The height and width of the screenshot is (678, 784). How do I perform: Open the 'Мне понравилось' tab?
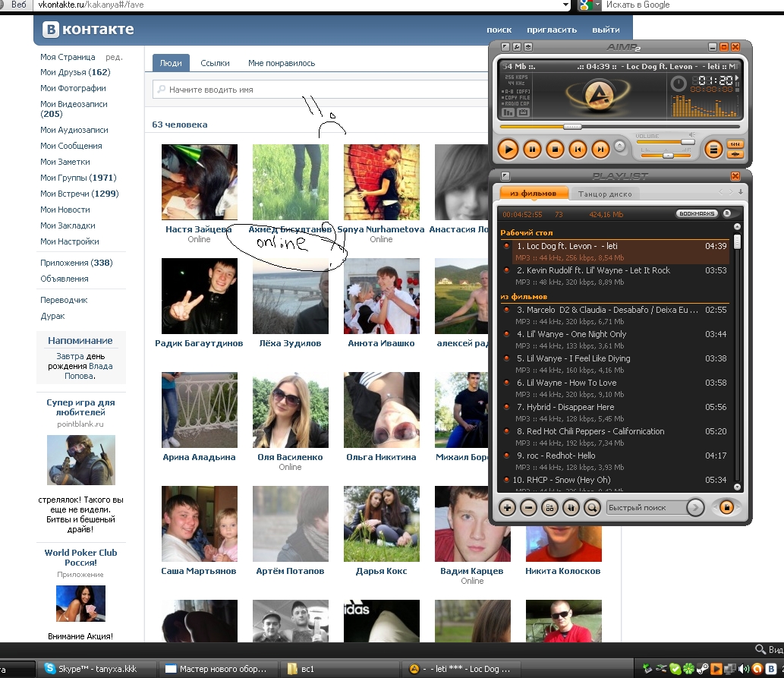tap(282, 63)
